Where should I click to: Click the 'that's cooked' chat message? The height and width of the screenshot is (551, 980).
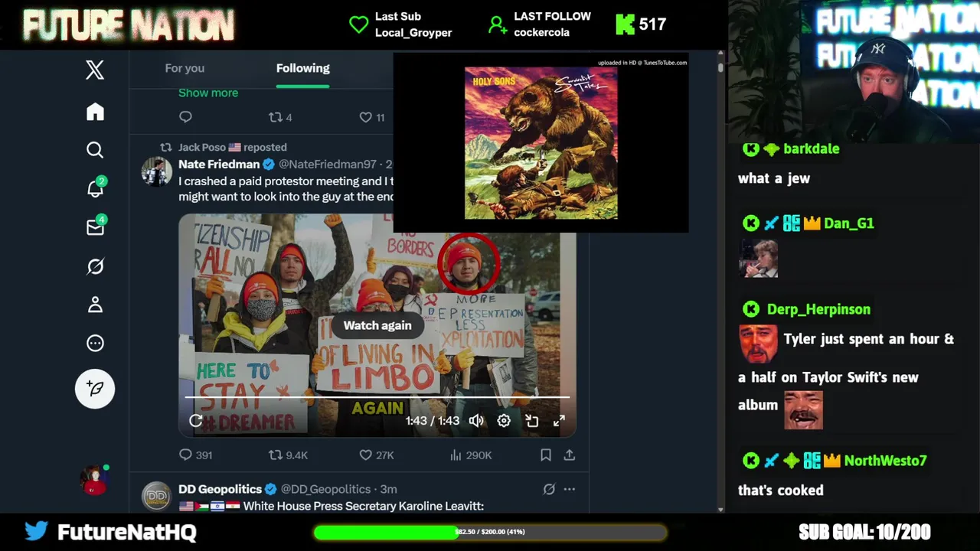781,491
